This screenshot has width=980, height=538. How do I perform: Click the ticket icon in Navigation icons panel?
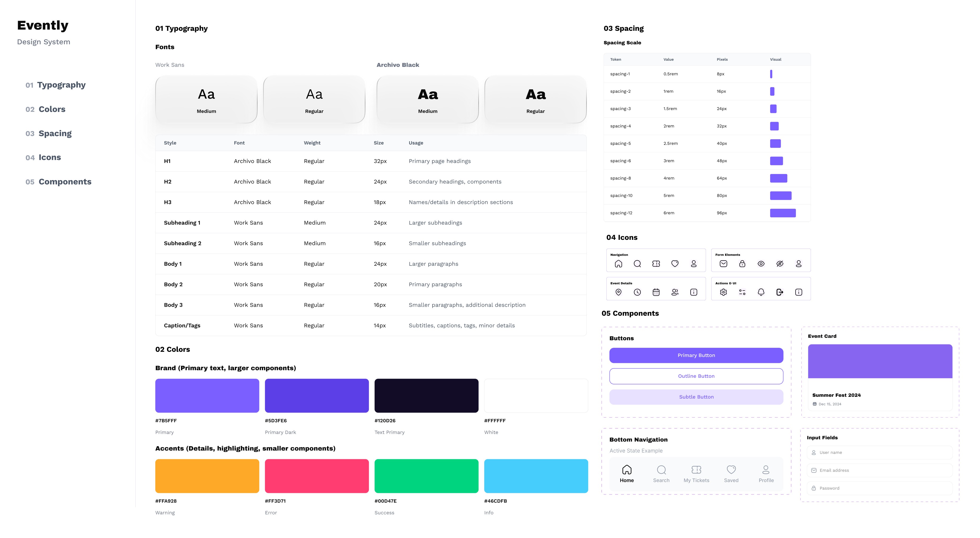point(656,264)
